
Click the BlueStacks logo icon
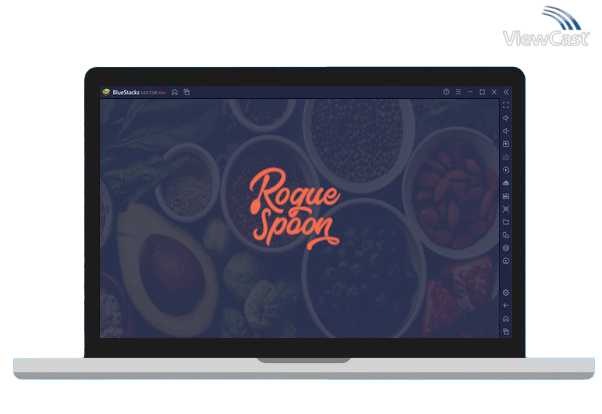106,92
